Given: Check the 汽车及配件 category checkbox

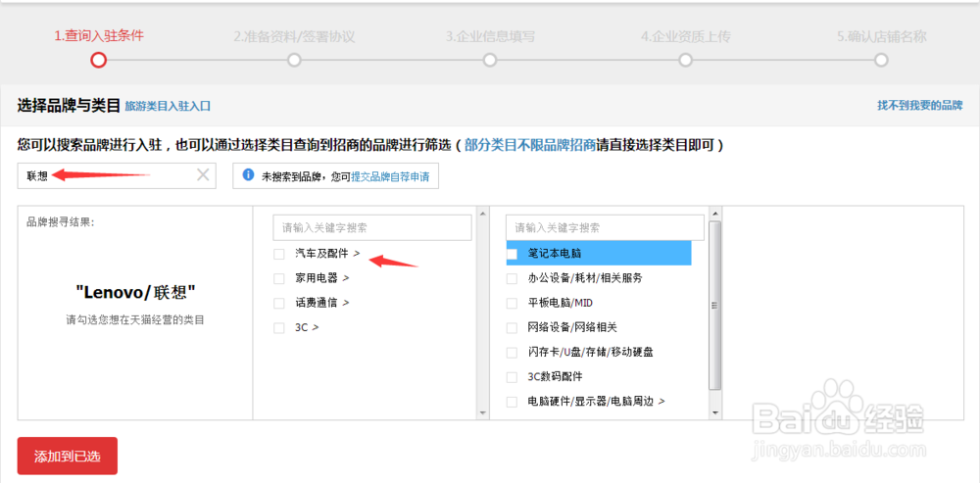Looking at the screenshot, I should [x=278, y=254].
